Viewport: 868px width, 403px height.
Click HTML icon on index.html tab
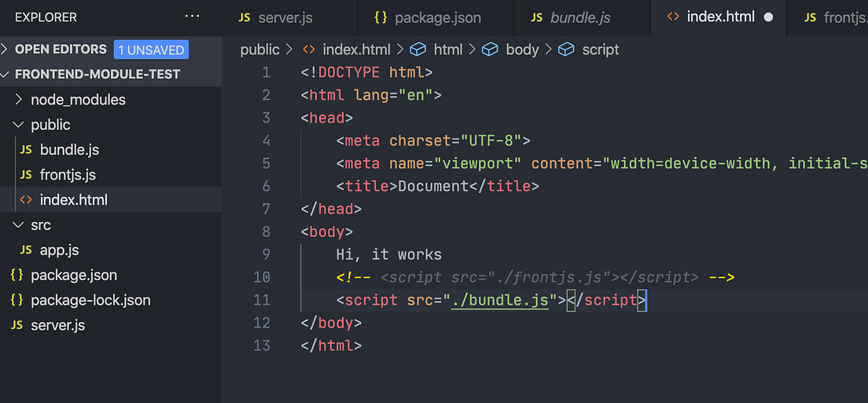click(x=672, y=17)
